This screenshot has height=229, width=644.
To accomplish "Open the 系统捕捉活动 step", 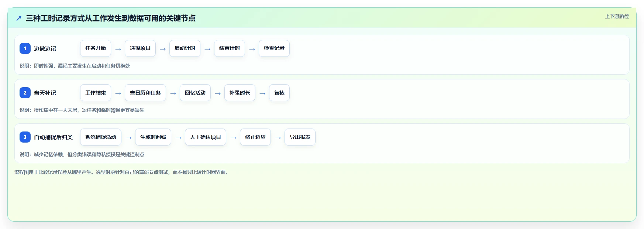I will [101, 137].
